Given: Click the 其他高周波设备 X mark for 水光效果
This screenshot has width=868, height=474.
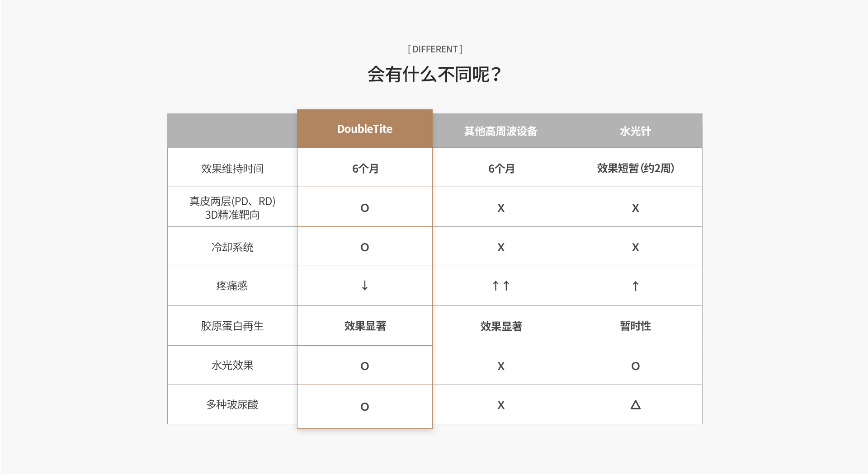Looking at the screenshot, I should tap(501, 366).
